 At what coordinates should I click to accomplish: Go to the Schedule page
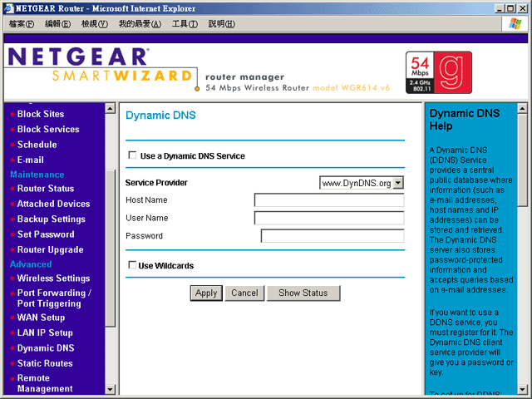37,145
